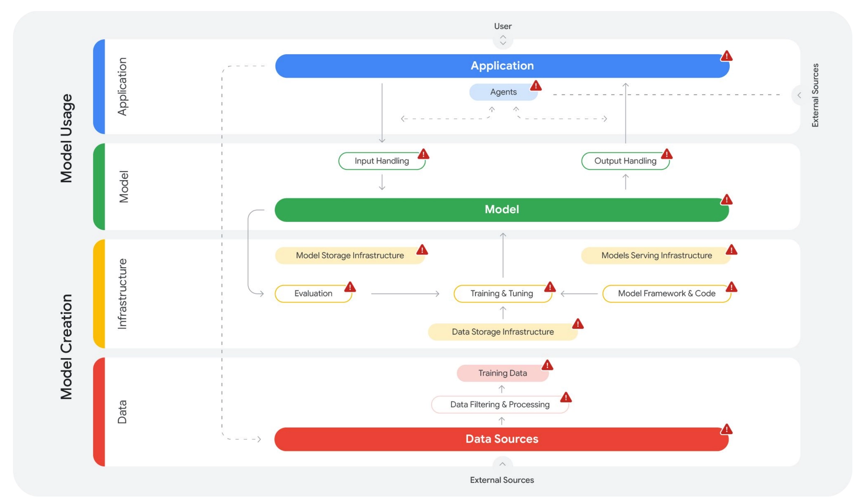Click warning icon on Model Storage Infrastructure

(422, 250)
